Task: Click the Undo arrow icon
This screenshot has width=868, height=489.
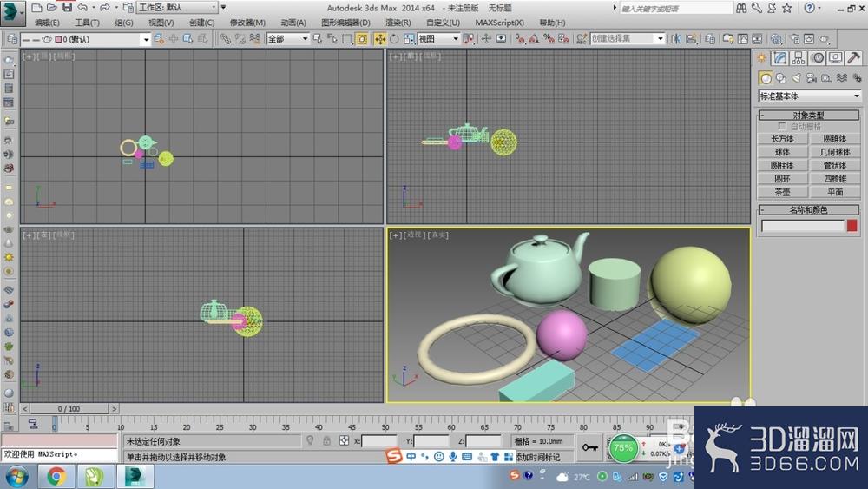Action: pos(82,7)
